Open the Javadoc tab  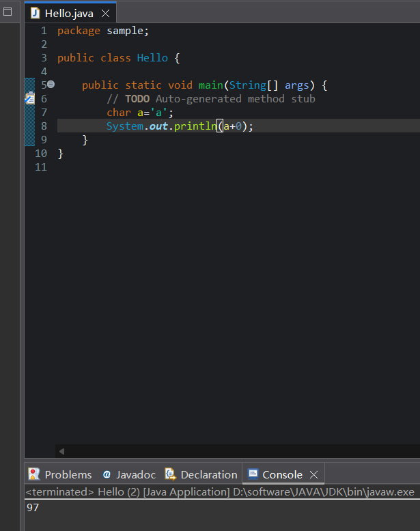pos(129,474)
